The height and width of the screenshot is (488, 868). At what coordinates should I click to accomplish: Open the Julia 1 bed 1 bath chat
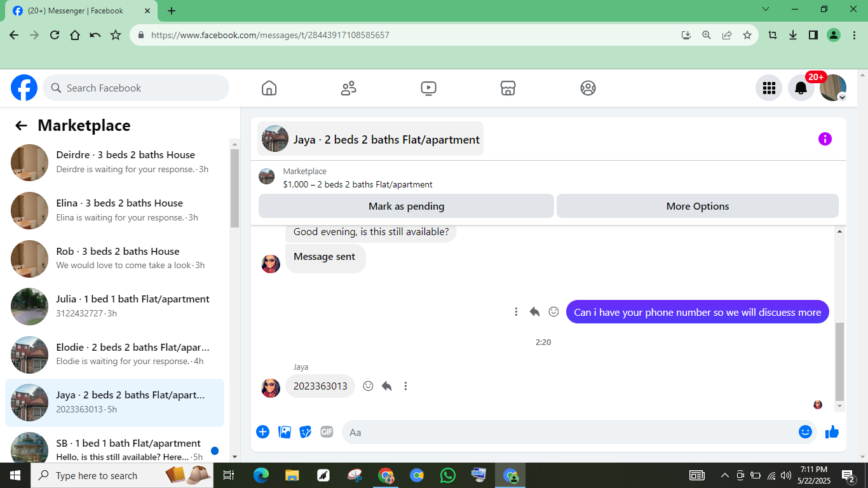pyautogui.click(x=114, y=306)
